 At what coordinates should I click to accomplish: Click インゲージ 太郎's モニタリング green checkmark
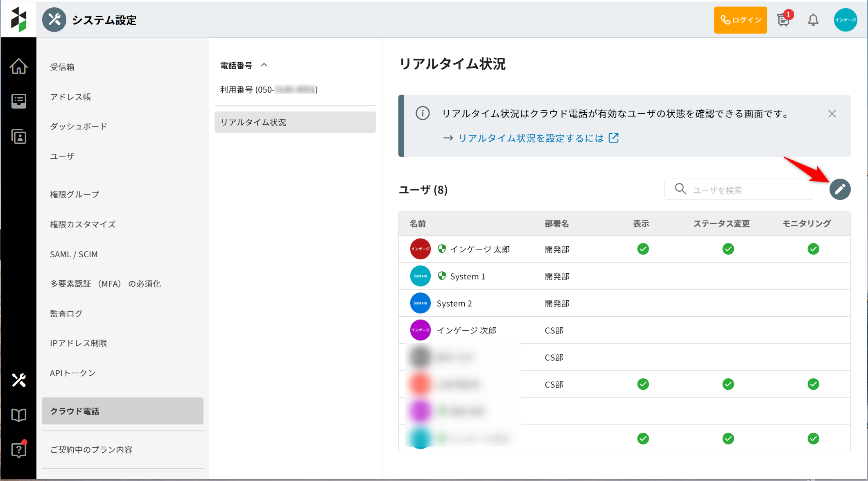pyautogui.click(x=813, y=249)
